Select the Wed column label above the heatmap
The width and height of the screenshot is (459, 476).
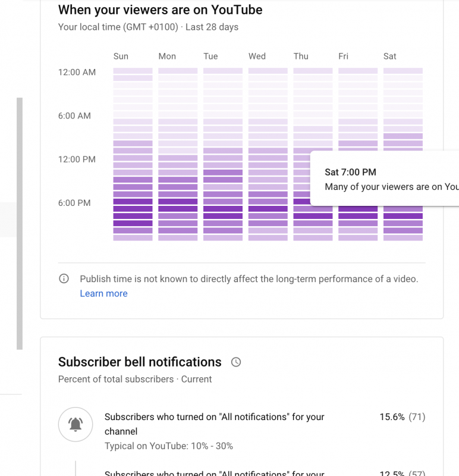point(257,57)
